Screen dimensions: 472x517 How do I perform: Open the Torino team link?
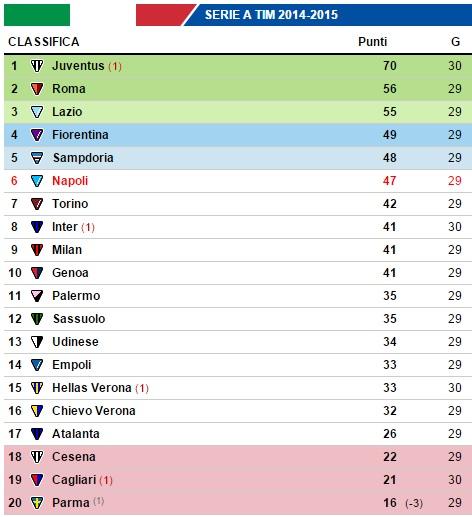(70, 204)
